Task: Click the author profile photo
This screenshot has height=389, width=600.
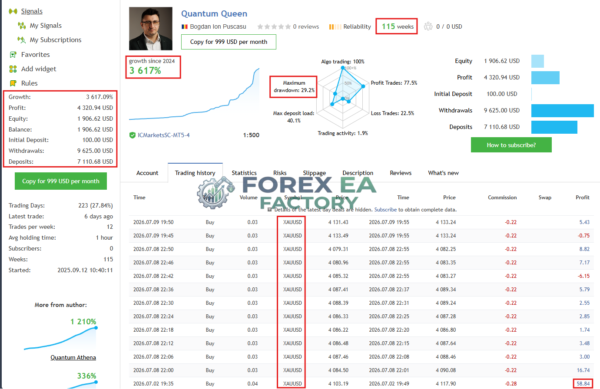Action: [150, 29]
